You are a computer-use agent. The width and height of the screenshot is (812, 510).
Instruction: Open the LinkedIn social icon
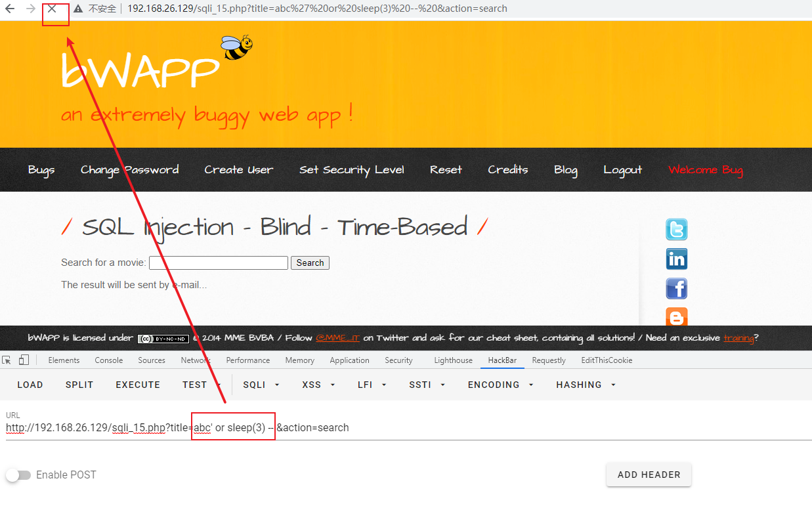click(x=677, y=259)
